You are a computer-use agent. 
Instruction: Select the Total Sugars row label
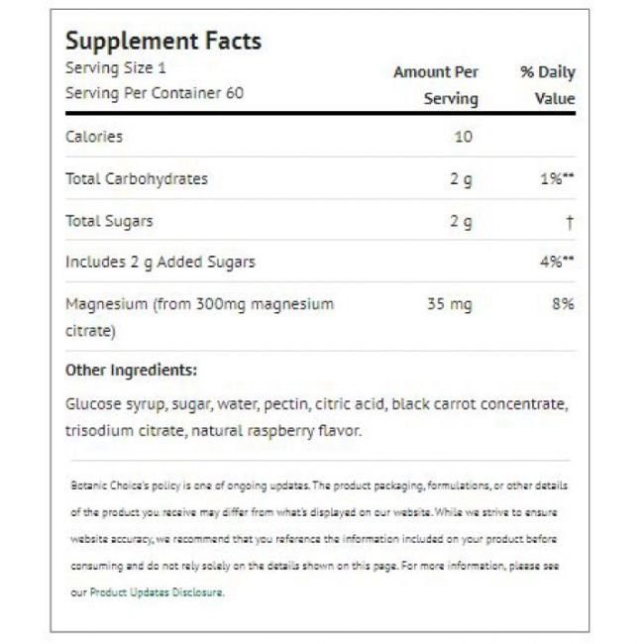point(109,221)
